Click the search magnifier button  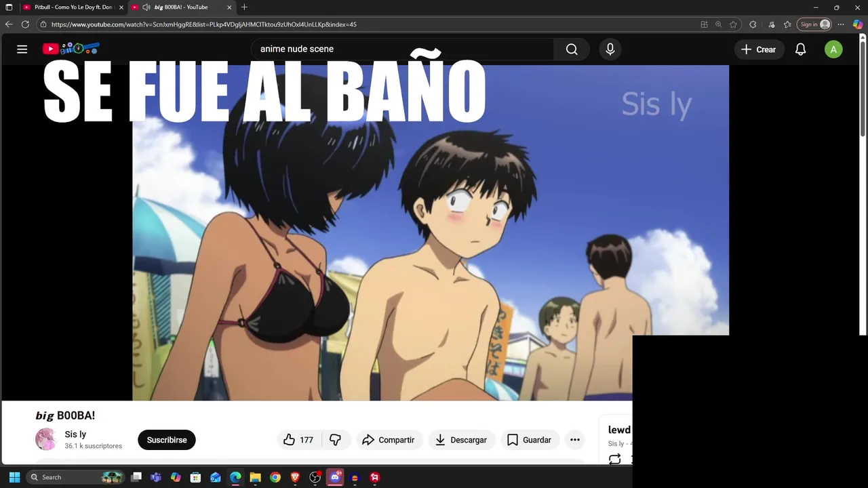click(x=572, y=49)
